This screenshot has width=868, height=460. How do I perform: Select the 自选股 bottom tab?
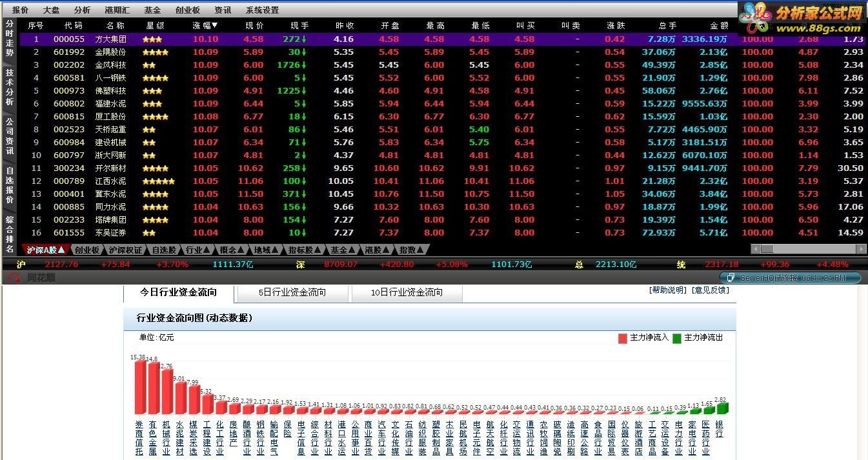coord(164,250)
